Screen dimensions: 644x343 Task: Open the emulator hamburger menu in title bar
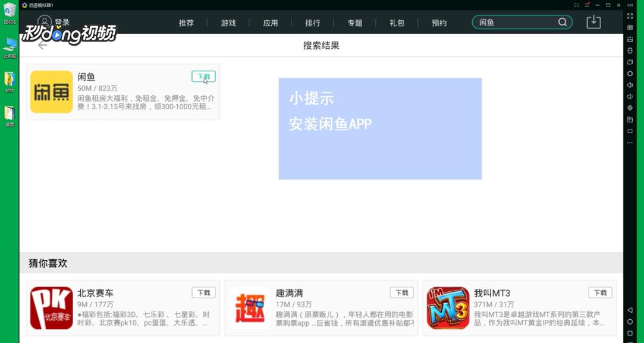click(587, 5)
